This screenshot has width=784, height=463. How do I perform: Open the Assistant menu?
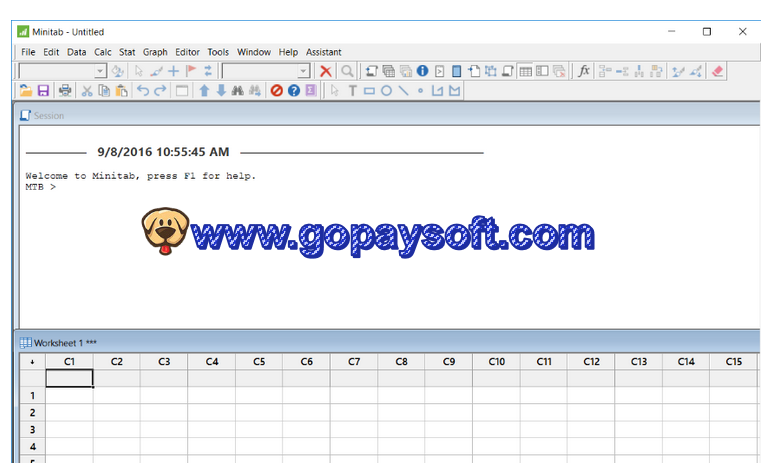point(324,52)
